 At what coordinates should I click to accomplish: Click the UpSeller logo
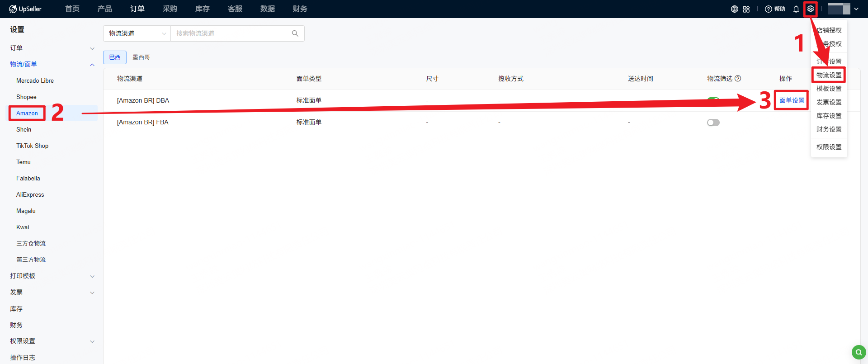coord(25,9)
